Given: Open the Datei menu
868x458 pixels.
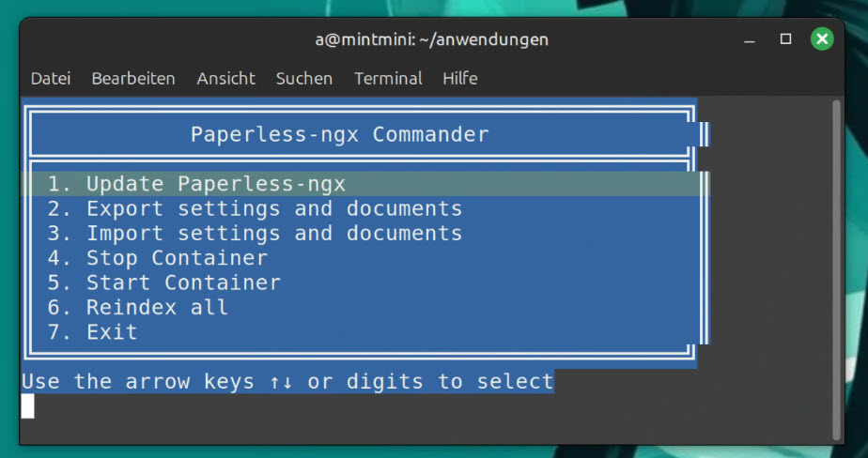Looking at the screenshot, I should coord(51,79).
